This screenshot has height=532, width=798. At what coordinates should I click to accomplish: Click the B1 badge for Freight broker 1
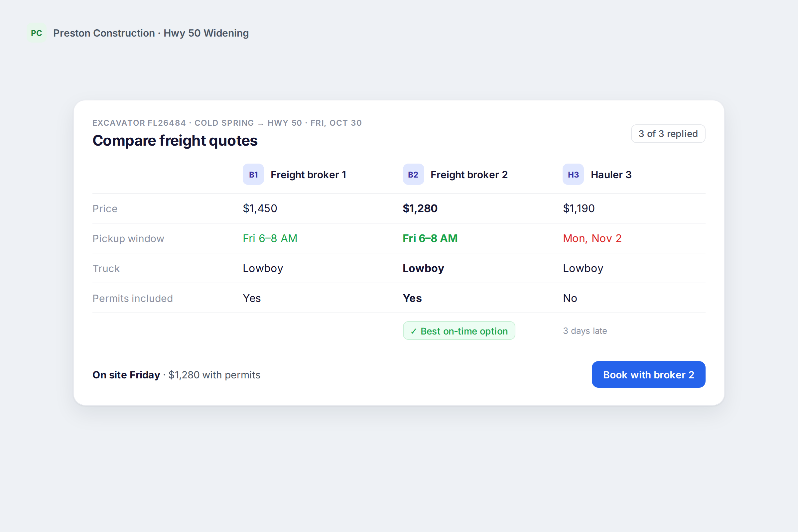point(253,174)
